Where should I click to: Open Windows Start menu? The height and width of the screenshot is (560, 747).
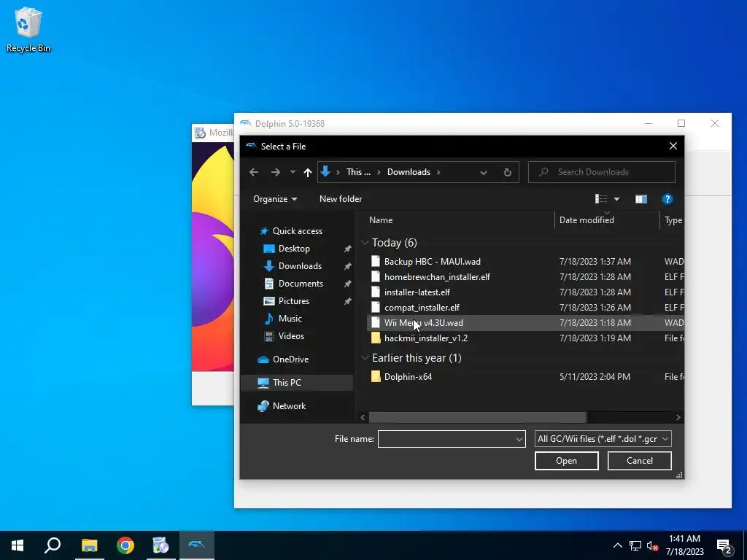pos(18,545)
